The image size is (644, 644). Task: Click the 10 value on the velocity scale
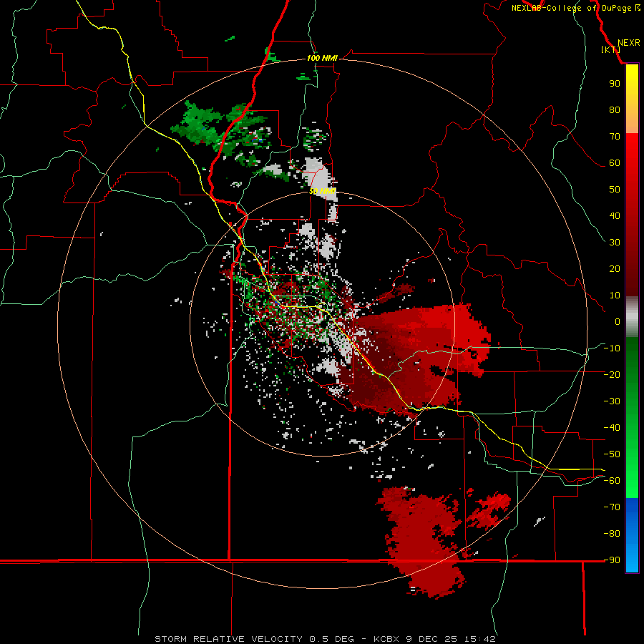[x=615, y=296]
